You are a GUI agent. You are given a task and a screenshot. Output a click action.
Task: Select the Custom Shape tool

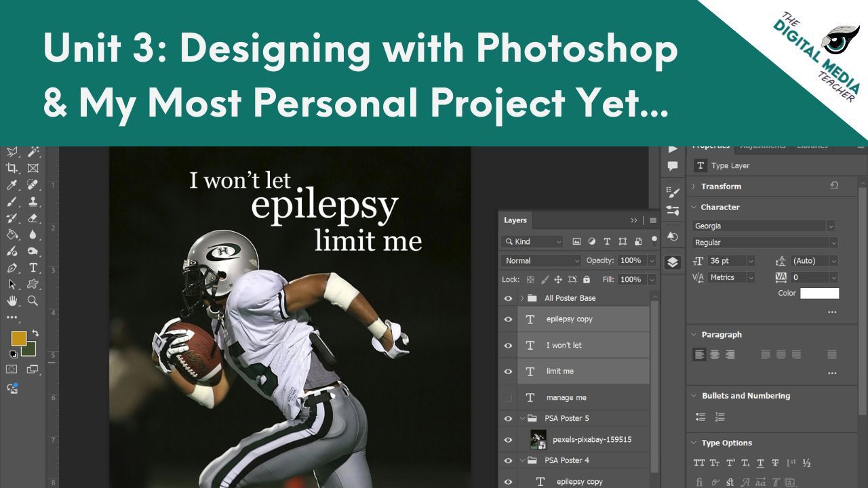(x=33, y=284)
